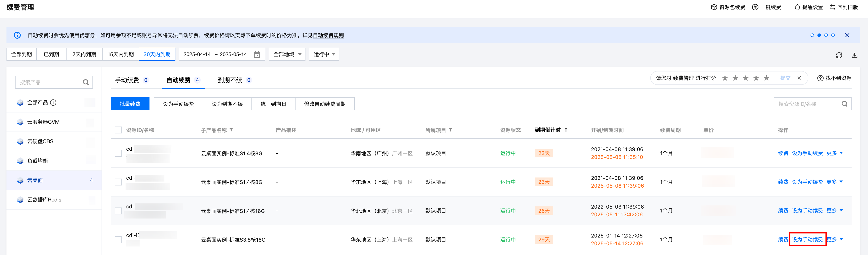Go to the third banner carousel dot

point(826,35)
